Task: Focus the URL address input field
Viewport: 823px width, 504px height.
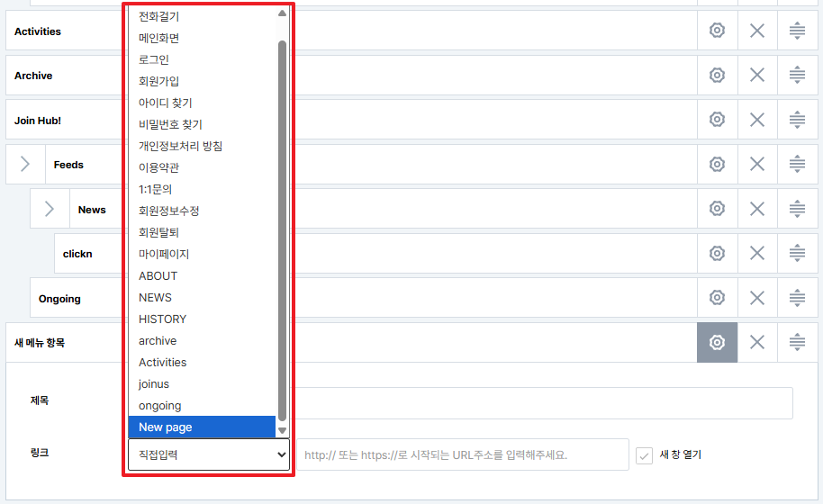Action: 463,454
